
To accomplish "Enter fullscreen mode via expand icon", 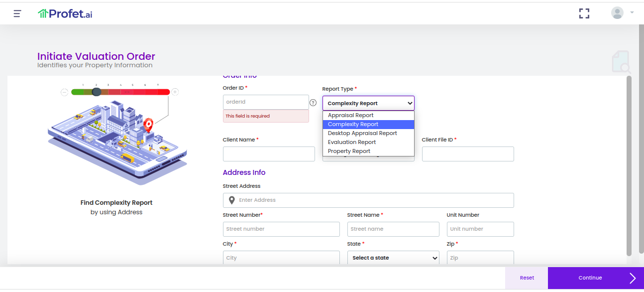I will (584, 13).
